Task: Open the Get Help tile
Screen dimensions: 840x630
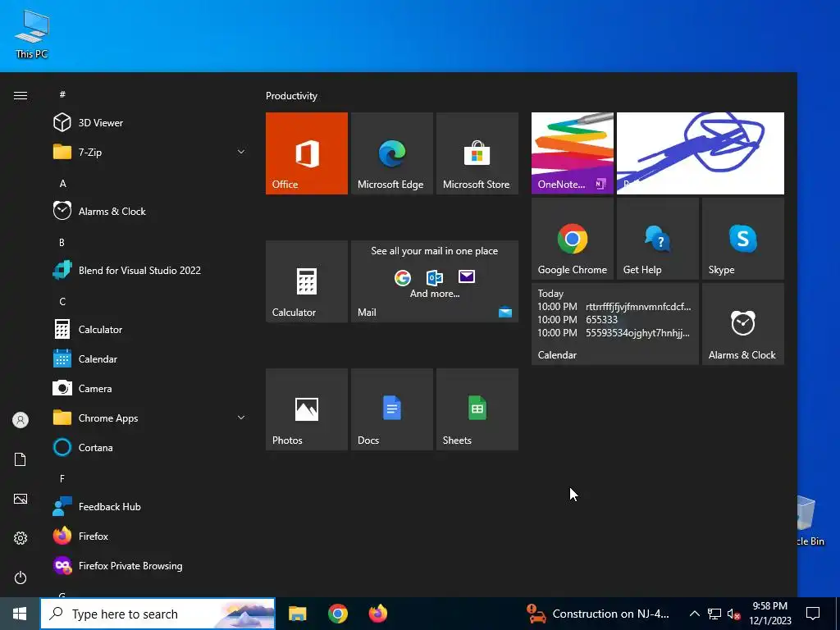Action: click(657, 239)
